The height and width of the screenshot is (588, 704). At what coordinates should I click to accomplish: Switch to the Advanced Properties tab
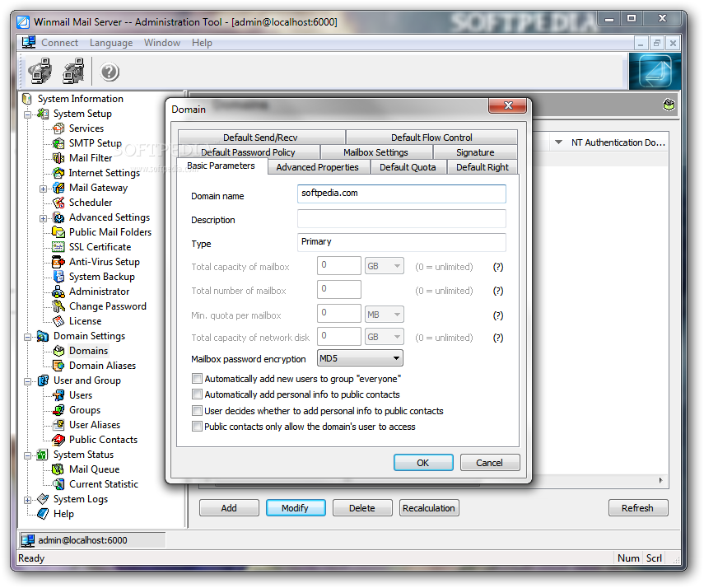[318, 167]
